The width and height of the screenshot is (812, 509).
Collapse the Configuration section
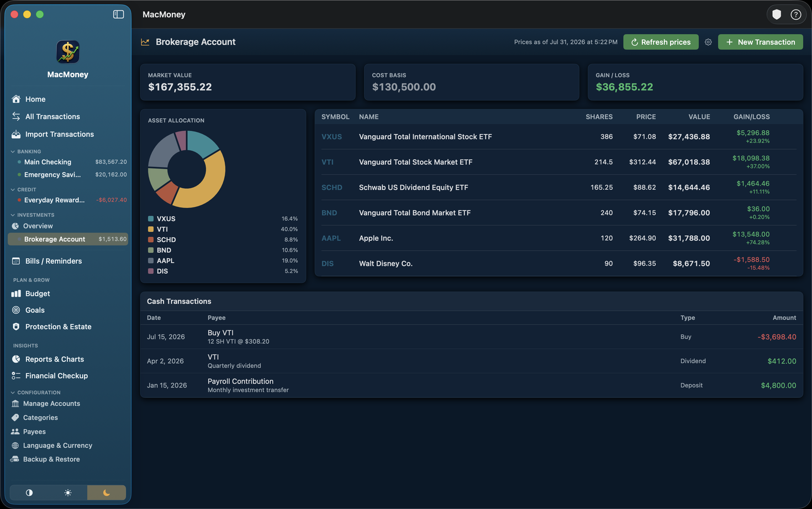tap(13, 393)
